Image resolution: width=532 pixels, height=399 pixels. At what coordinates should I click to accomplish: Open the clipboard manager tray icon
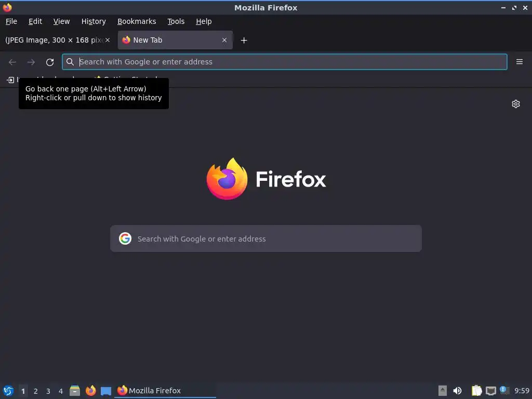(477, 391)
